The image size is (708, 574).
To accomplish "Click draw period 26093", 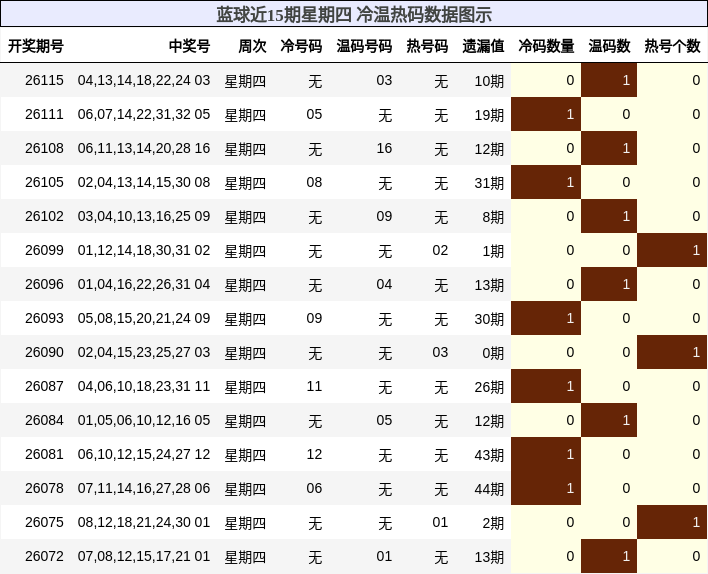I will pos(44,318).
